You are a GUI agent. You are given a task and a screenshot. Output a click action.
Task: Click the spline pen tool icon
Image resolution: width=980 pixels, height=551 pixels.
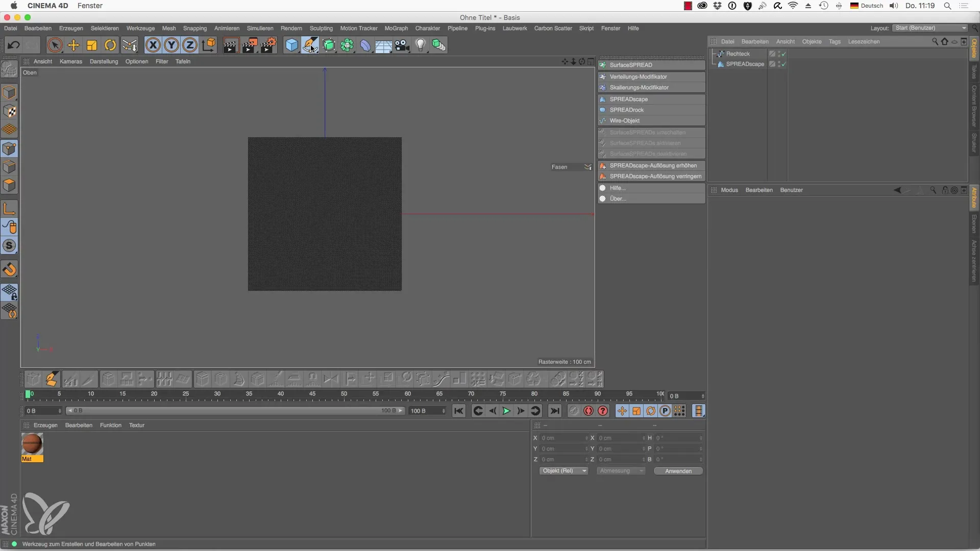coord(310,45)
